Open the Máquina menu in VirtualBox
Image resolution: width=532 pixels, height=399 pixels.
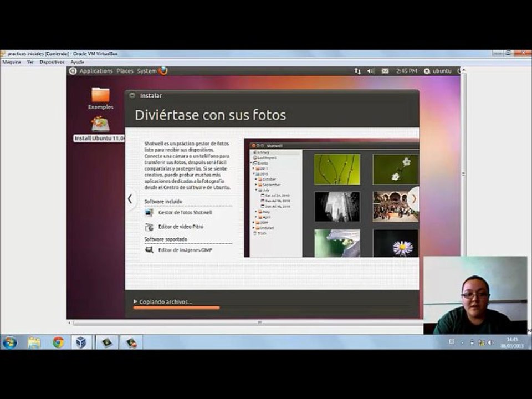point(12,62)
